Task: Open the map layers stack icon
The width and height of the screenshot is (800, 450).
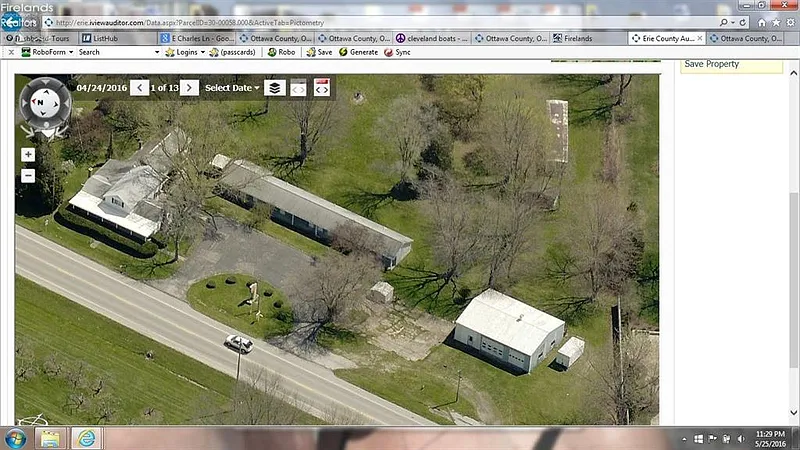Action: pos(275,88)
